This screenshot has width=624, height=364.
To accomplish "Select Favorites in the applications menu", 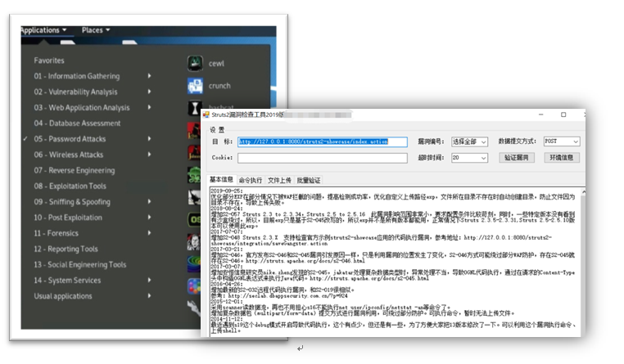I will coord(49,61).
